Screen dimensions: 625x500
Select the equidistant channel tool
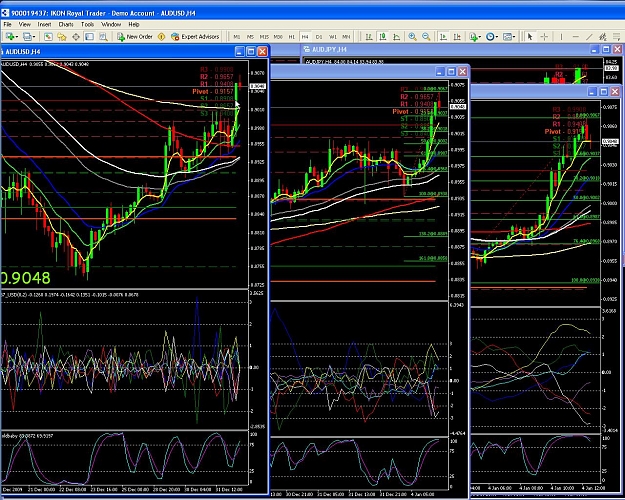point(603,37)
